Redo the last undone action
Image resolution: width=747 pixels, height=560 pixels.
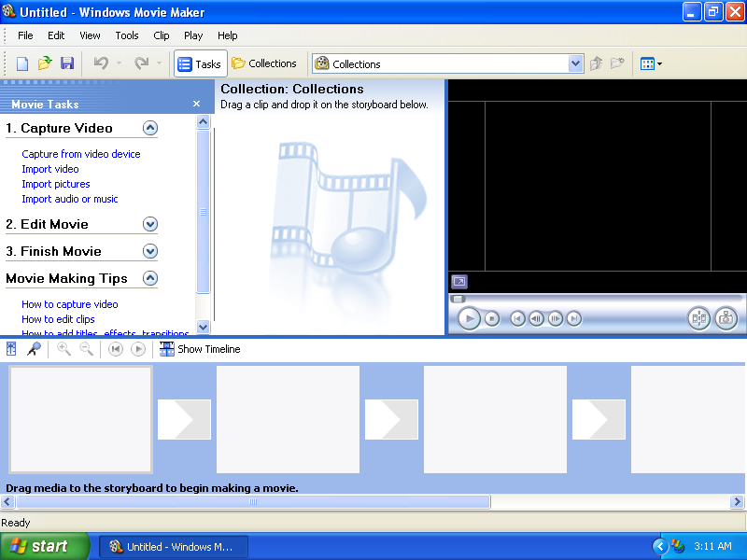[142, 63]
